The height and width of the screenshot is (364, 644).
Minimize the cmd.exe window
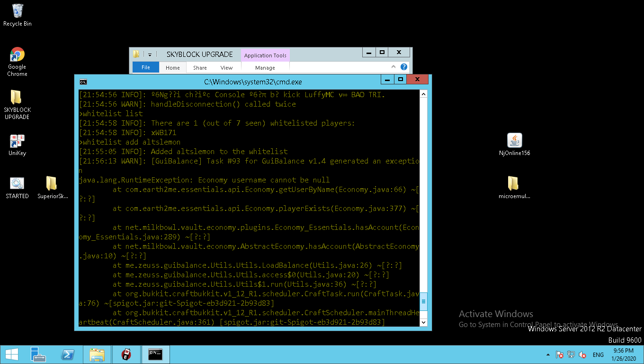point(388,80)
